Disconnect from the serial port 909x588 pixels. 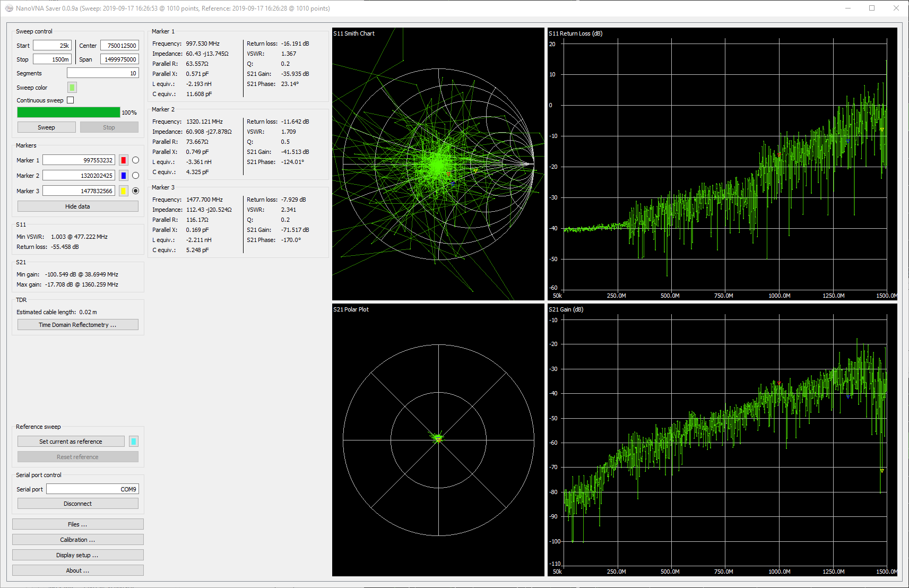[x=77, y=504]
